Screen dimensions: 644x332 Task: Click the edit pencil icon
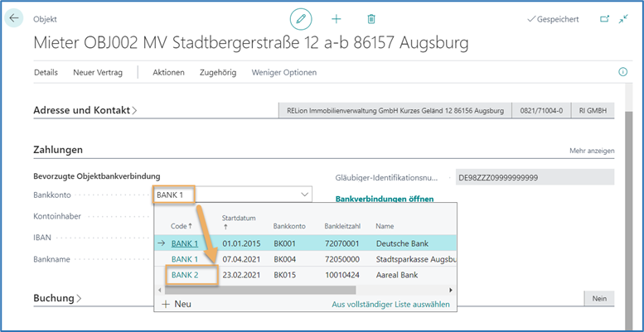pyautogui.click(x=300, y=18)
